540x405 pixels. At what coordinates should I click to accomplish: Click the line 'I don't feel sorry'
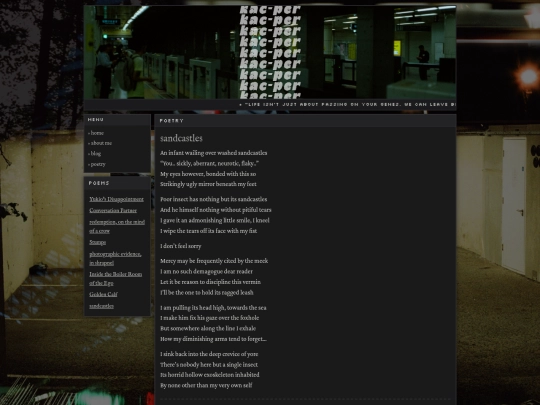point(181,246)
